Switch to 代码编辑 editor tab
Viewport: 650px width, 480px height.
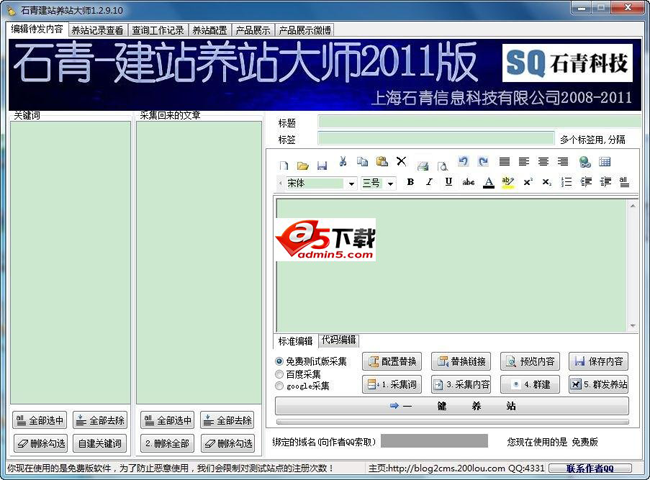(x=339, y=340)
